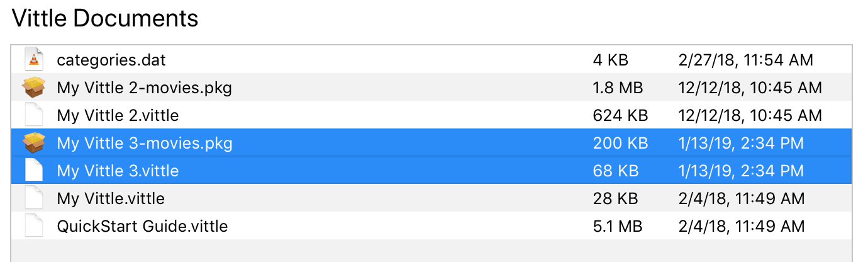
Task: Select the My Vittle.vittle file name
Action: tap(111, 199)
